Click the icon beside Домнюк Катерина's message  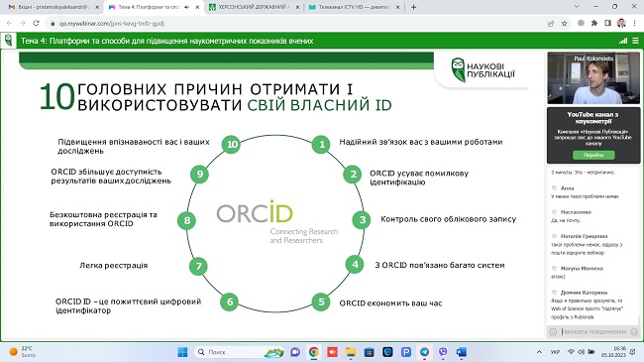click(554, 292)
